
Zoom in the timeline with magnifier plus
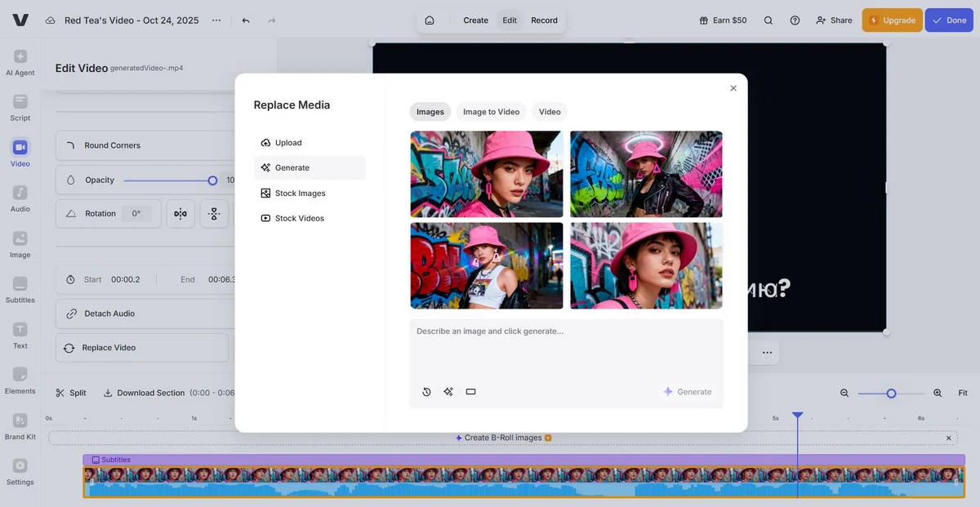tap(938, 393)
